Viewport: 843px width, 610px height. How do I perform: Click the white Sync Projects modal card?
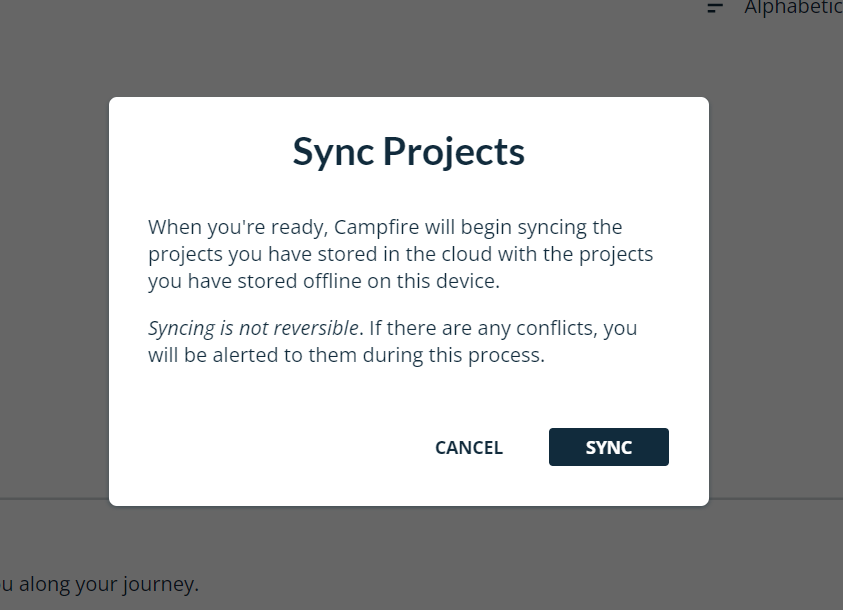408,300
